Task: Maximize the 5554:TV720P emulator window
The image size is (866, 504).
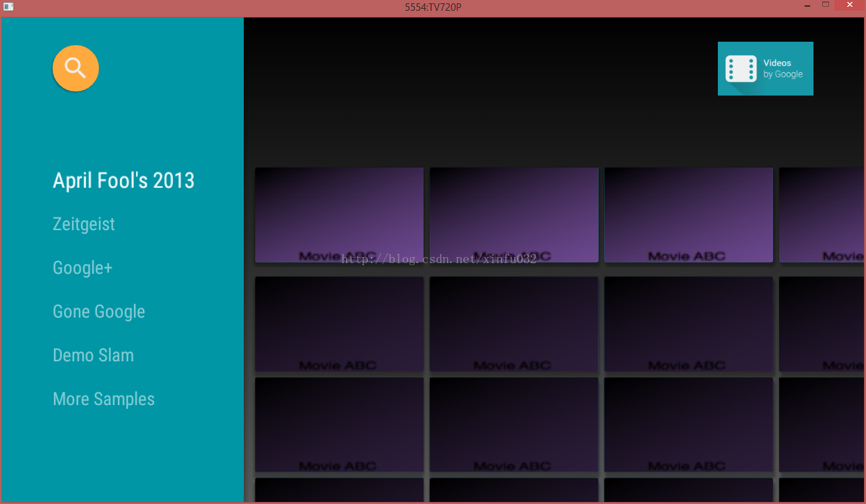Action: (x=826, y=6)
